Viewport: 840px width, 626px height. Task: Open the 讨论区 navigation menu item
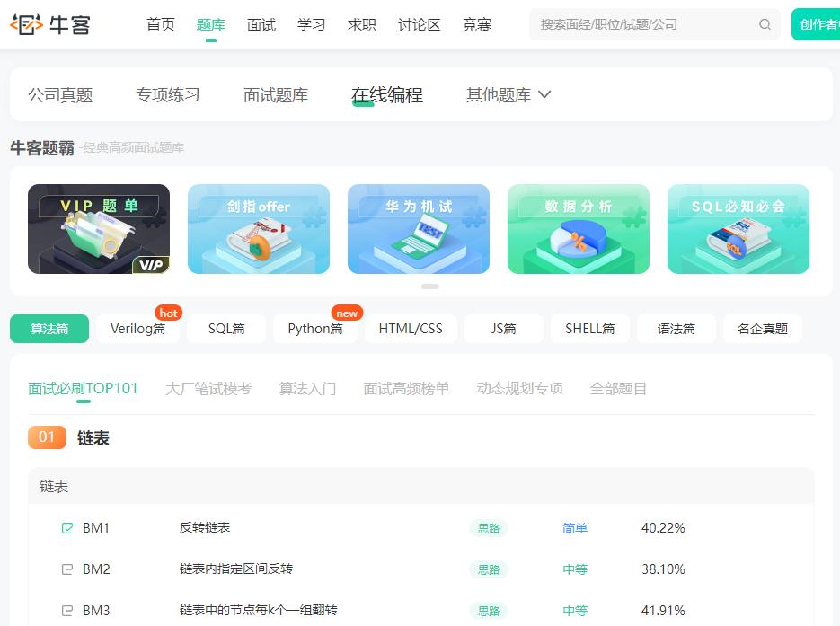(419, 25)
